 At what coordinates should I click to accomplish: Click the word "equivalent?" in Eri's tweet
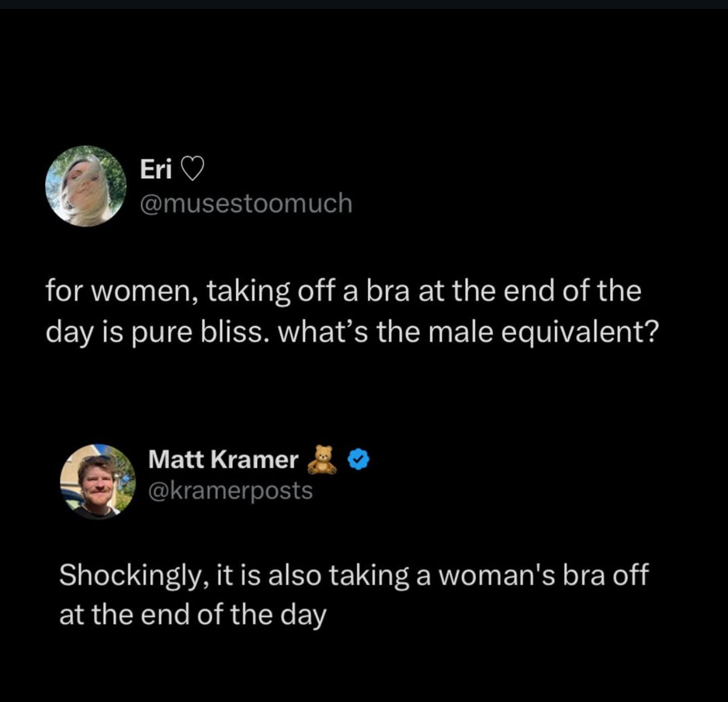[x=579, y=332]
